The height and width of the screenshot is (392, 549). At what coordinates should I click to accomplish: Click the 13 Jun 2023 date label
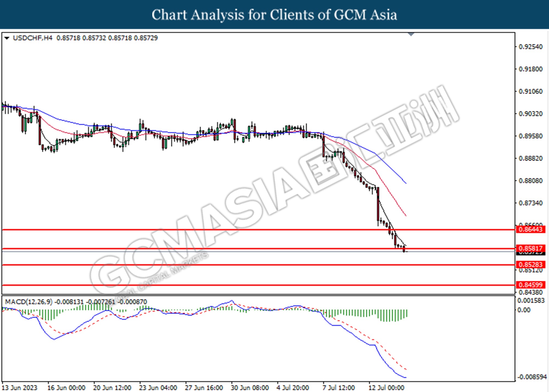tap(19, 388)
